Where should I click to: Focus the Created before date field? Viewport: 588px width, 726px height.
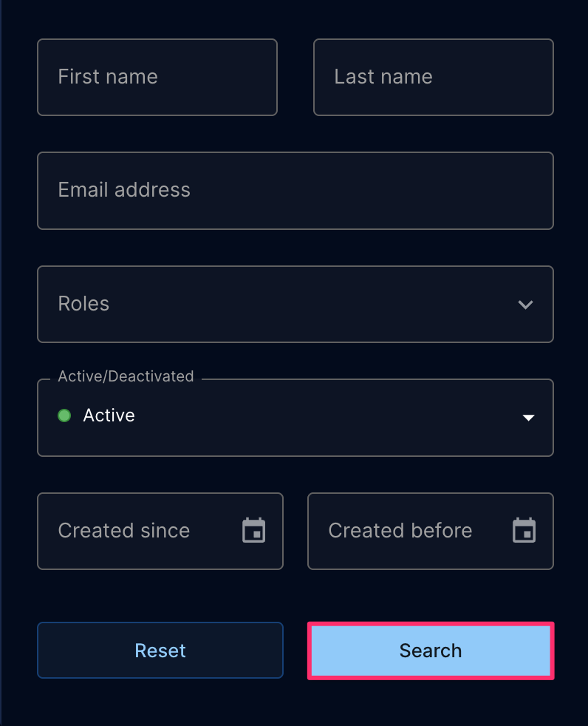point(430,531)
